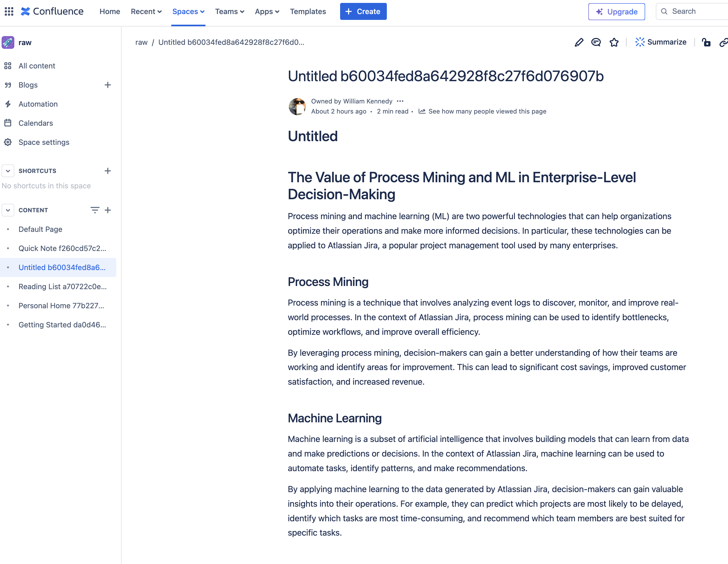
Task: Collapse the Content section chevron
Action: coord(8,210)
